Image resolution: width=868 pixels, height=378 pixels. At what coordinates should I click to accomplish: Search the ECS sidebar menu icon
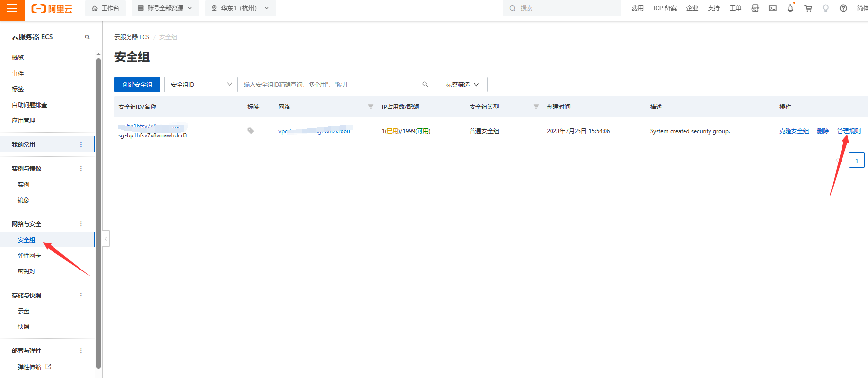[x=87, y=37]
